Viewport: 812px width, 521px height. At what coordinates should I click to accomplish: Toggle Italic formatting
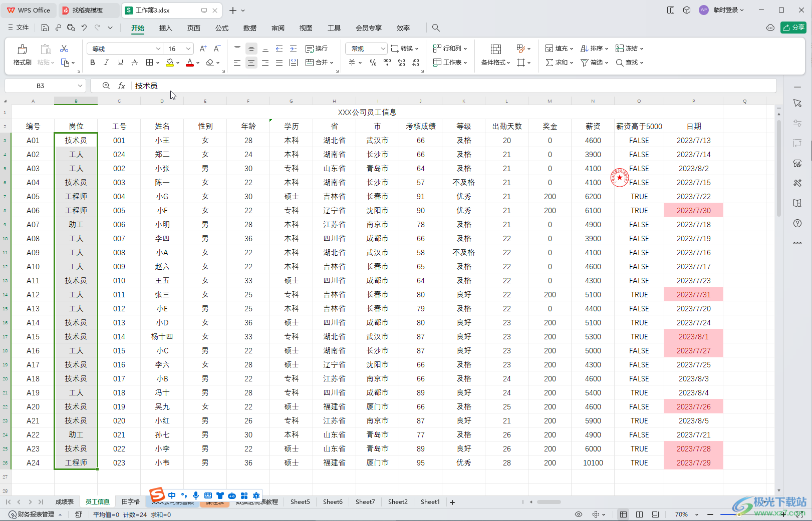(106, 63)
